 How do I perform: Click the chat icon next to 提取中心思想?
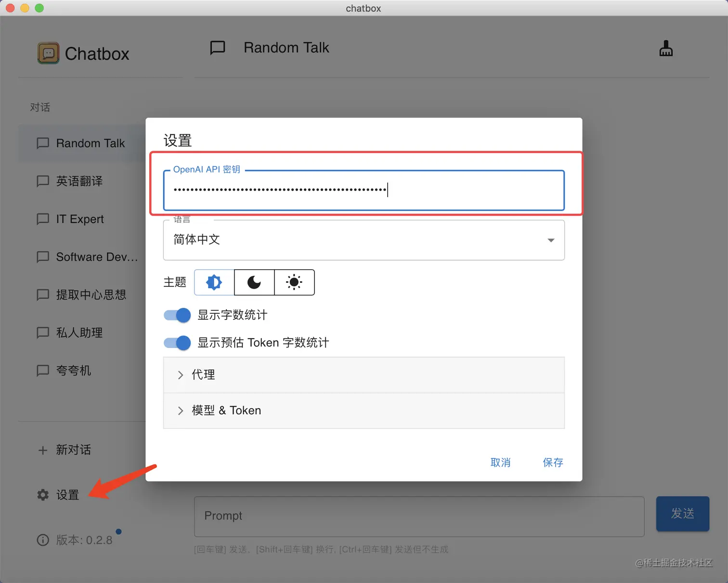pos(43,294)
